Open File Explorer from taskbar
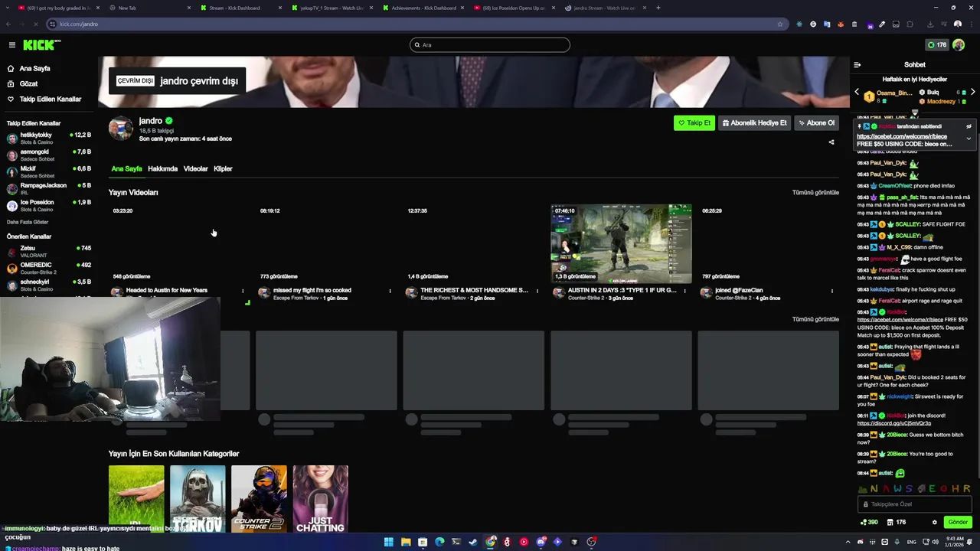The width and height of the screenshot is (980, 551). pyautogui.click(x=406, y=542)
